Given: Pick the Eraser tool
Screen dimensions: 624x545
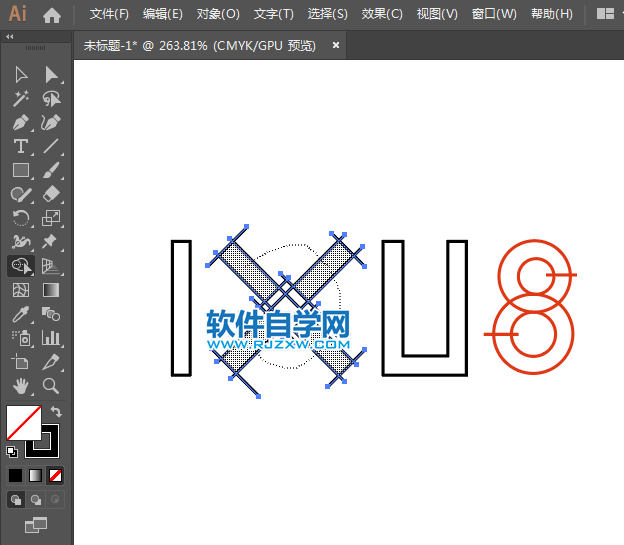Looking at the screenshot, I should [x=51, y=194].
